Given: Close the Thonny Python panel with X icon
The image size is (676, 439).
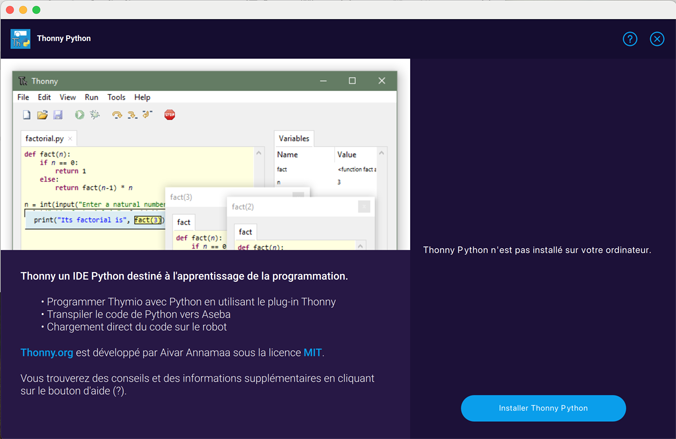Looking at the screenshot, I should click(x=657, y=39).
